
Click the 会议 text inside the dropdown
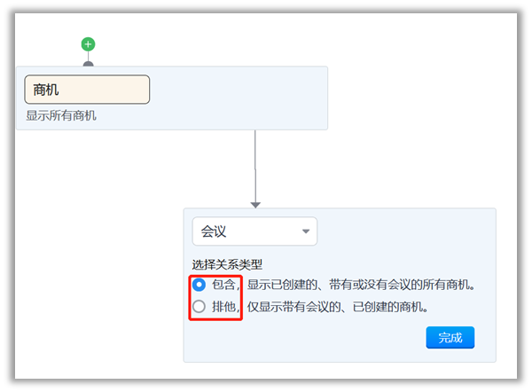[215, 231]
